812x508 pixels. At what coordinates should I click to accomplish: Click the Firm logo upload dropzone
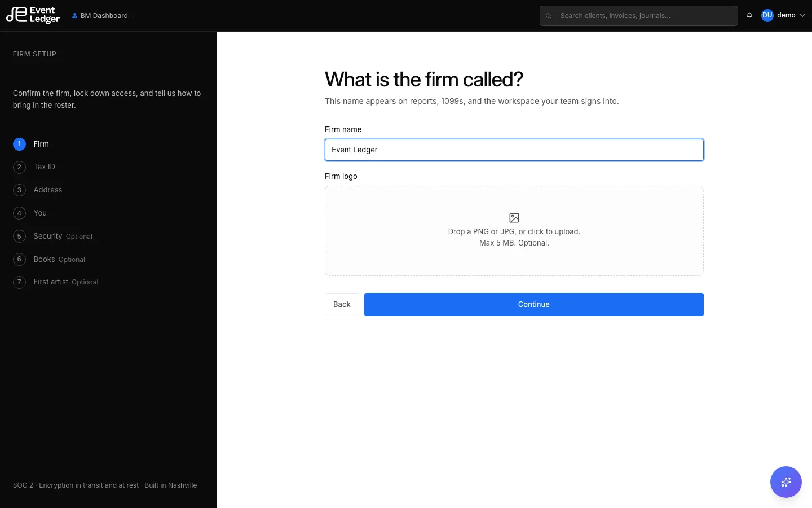[514, 231]
